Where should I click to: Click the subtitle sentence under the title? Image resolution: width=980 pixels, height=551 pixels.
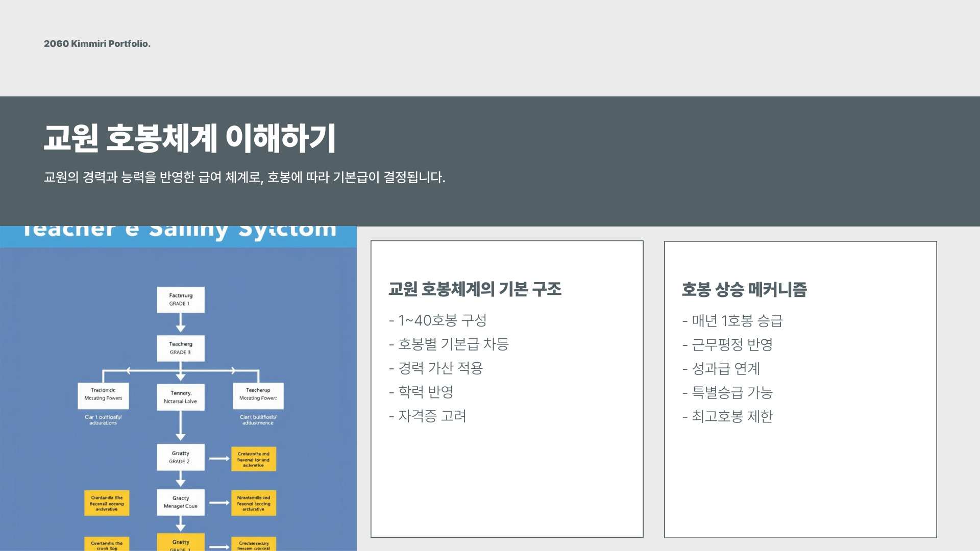(244, 178)
